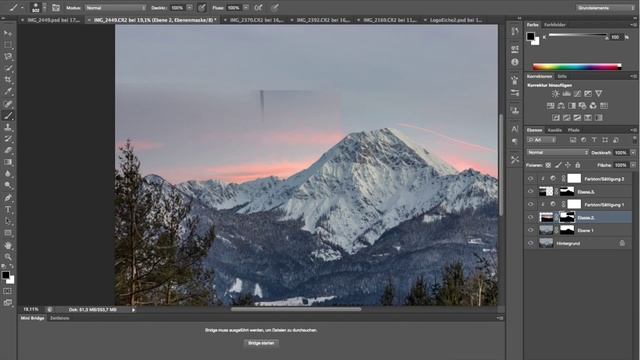
Task: Open the Modus blend mode dropdown
Action: point(116,8)
